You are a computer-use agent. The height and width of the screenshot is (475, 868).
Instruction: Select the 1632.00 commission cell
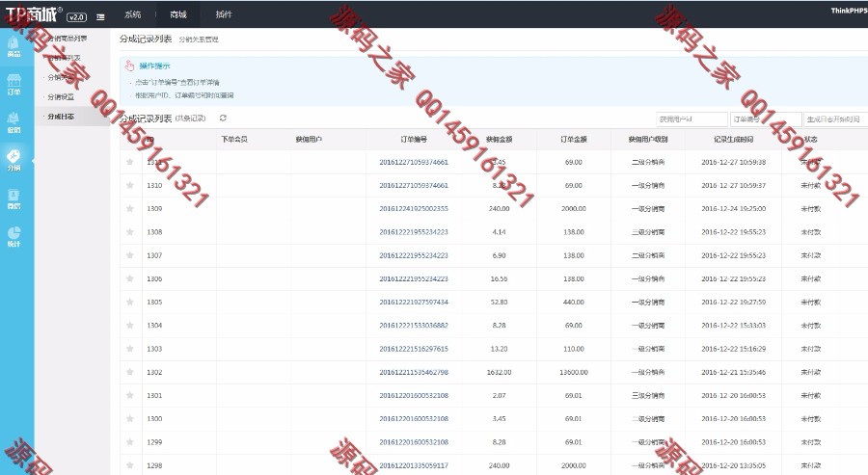click(499, 372)
